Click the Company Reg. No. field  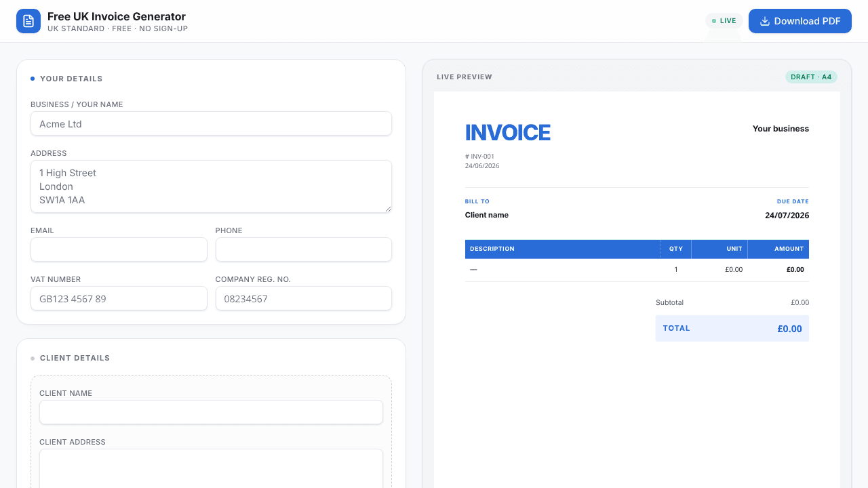[x=304, y=298]
